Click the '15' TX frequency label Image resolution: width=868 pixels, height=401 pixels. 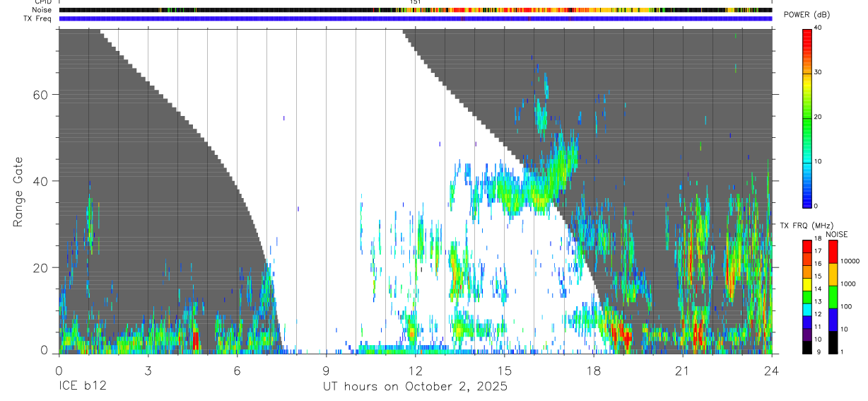818,277
